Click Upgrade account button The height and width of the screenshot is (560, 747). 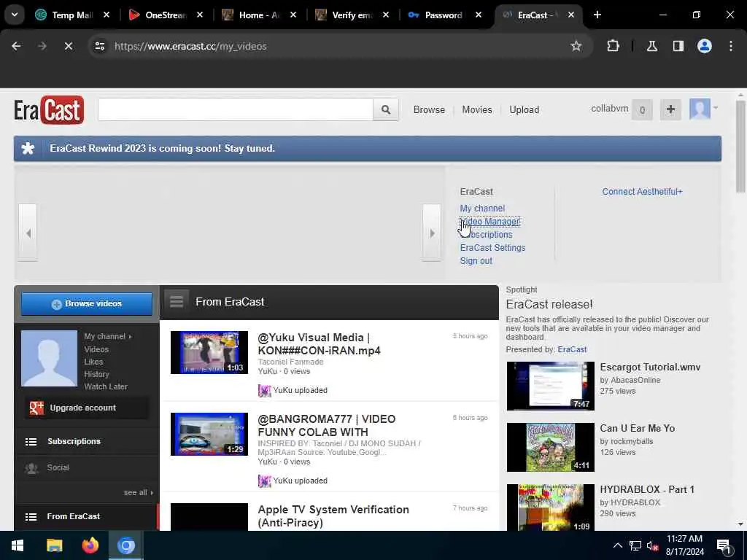(x=87, y=408)
